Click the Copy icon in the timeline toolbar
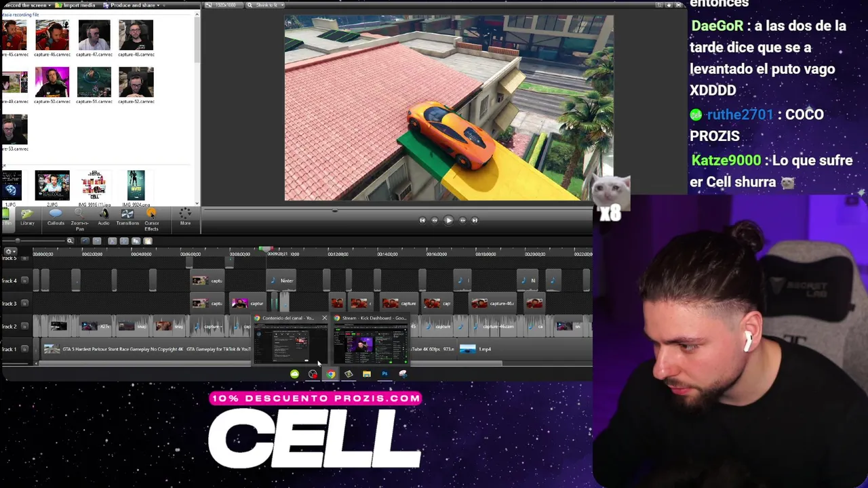The height and width of the screenshot is (488, 868). (x=136, y=241)
